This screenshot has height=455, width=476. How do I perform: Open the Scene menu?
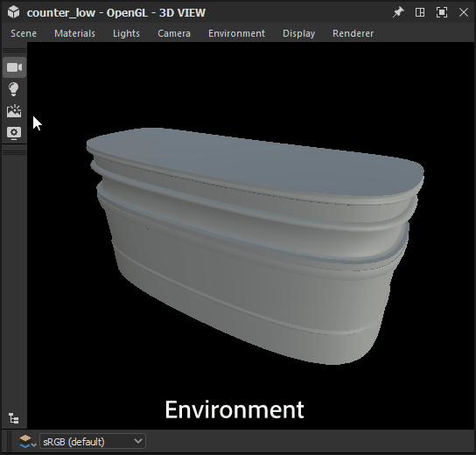pyautogui.click(x=24, y=33)
